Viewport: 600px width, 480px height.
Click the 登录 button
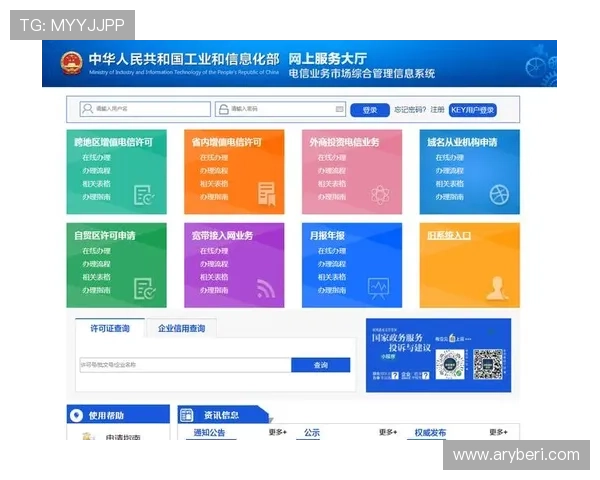370,110
